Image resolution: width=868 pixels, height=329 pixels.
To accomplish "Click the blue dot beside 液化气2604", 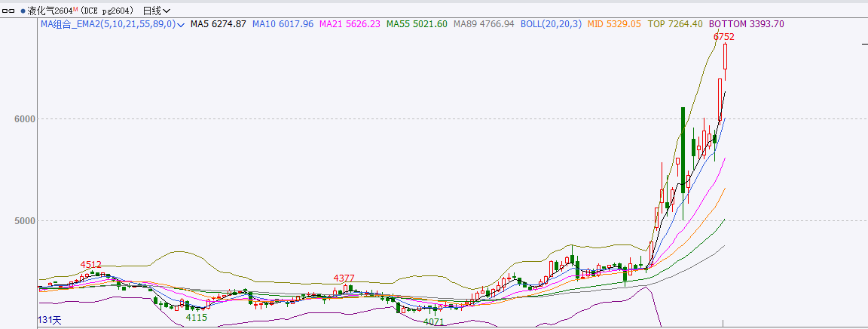I will pos(23,11).
